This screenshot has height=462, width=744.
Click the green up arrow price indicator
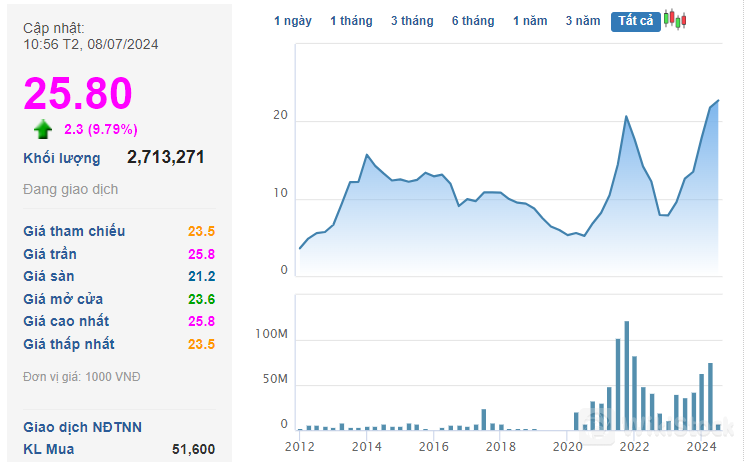coord(42,129)
